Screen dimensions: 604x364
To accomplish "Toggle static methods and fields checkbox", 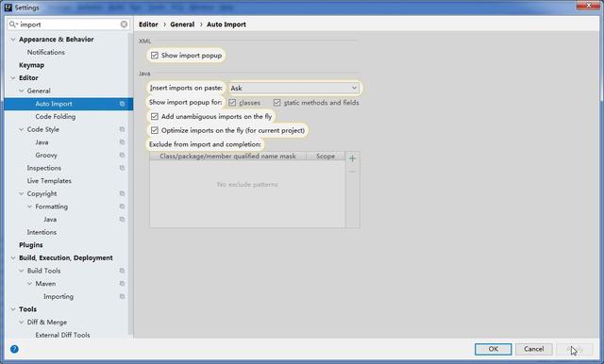I will point(277,103).
